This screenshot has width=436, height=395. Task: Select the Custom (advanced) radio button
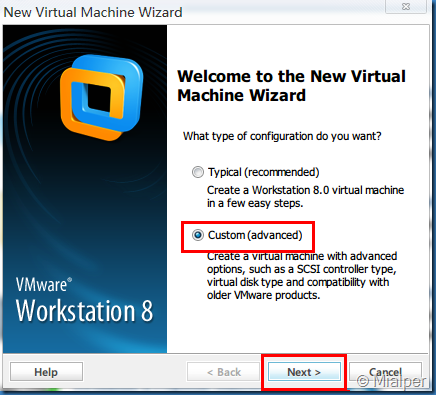pyautogui.click(x=198, y=235)
